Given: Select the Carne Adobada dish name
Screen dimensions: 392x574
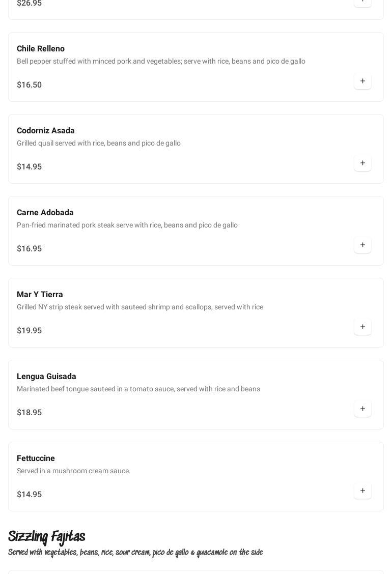Looking at the screenshot, I should 45,213.
